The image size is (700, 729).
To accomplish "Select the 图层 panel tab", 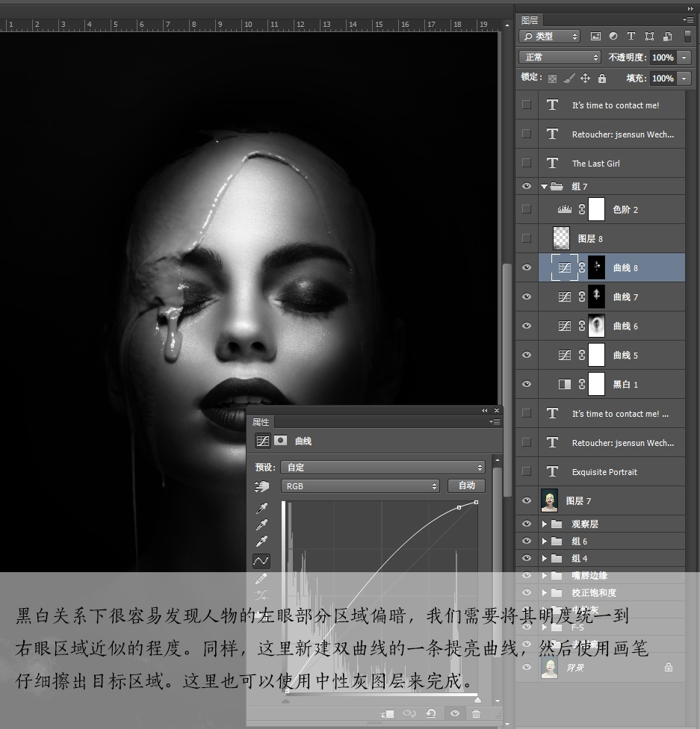I will pyautogui.click(x=530, y=20).
